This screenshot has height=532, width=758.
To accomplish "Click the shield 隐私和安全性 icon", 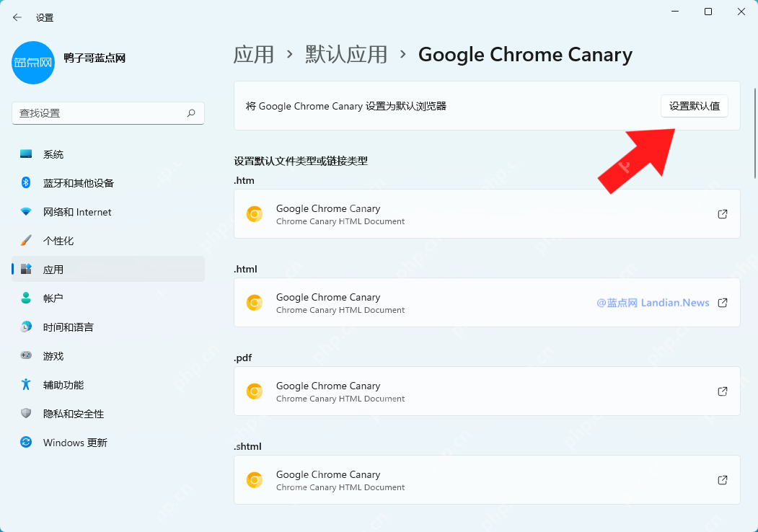I will pos(26,414).
